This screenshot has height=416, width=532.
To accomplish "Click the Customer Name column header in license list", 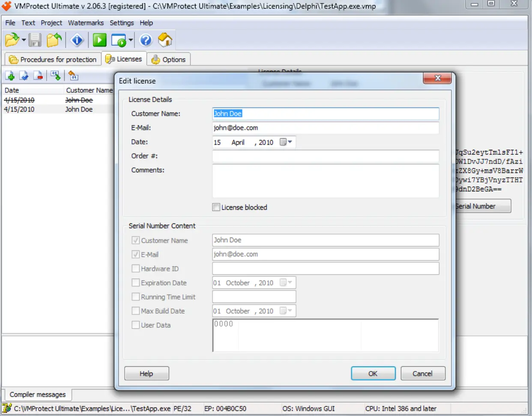I will tap(89, 90).
